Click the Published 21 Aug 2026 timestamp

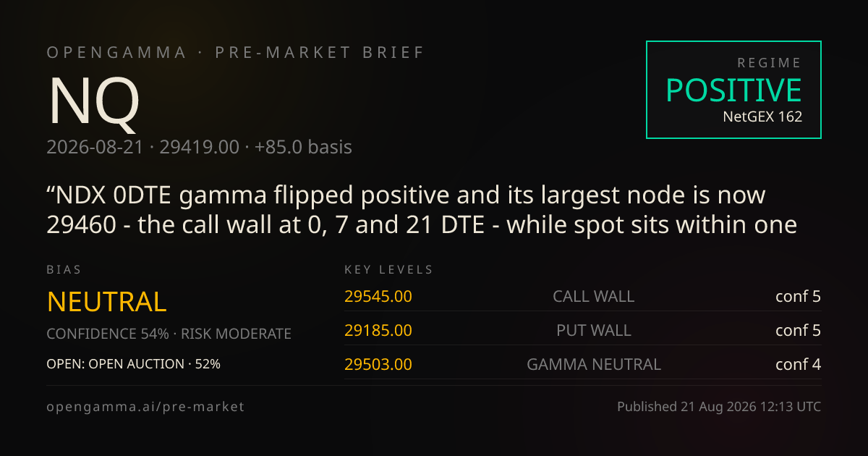[x=719, y=407]
